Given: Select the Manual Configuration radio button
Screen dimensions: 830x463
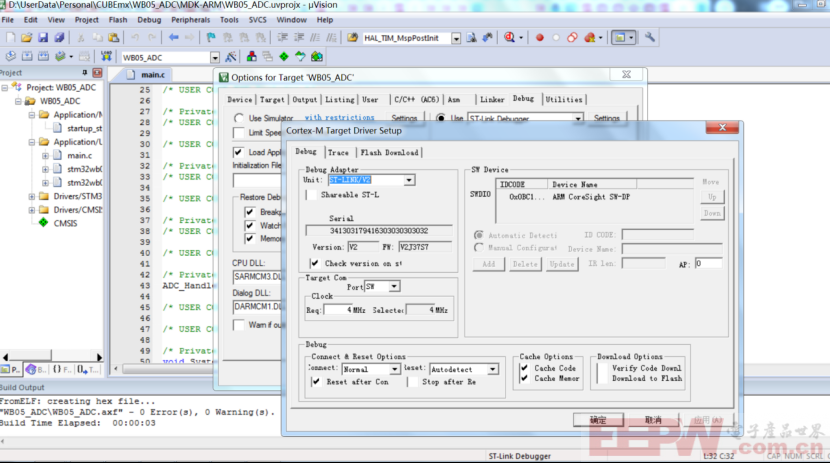Looking at the screenshot, I should coord(479,248).
